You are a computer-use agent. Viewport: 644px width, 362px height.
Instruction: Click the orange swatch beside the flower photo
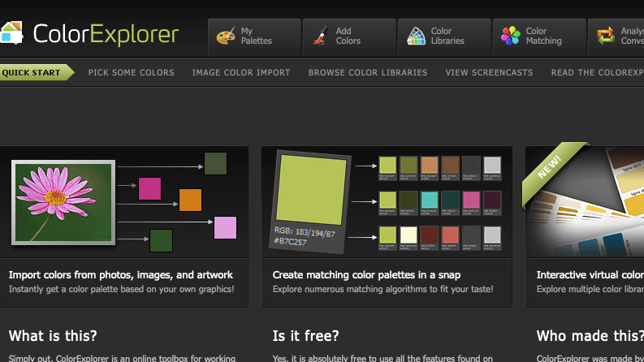(190, 200)
